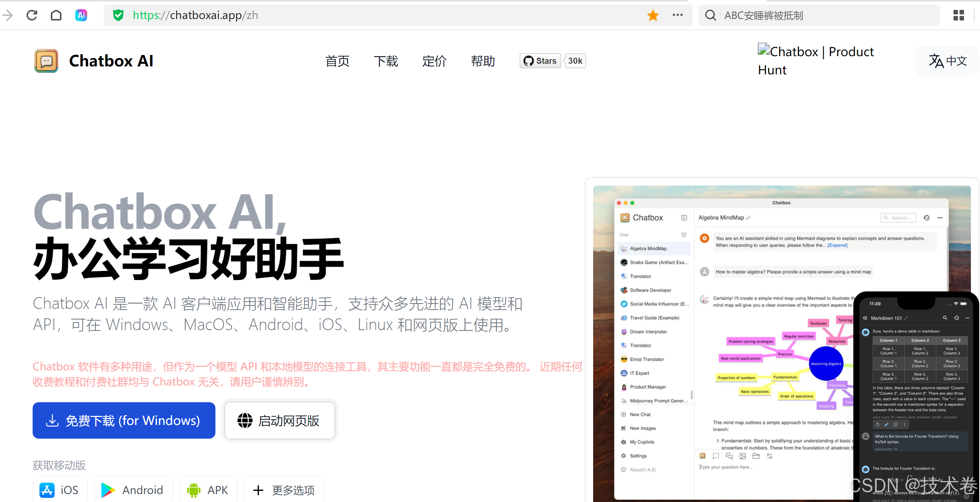Click the Chatbox AI site title
Screen dimensions: 980x502
(111, 61)
